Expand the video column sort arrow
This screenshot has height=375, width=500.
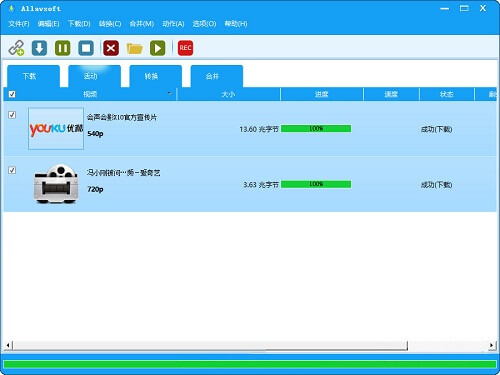[x=170, y=93]
